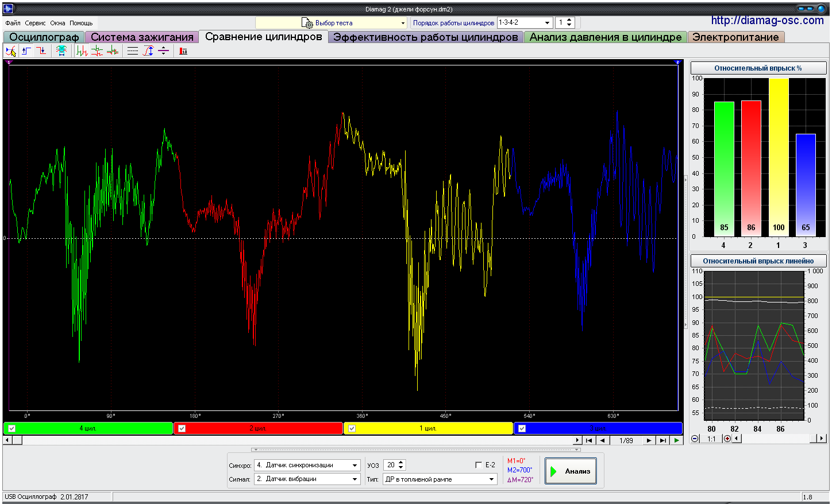The width and height of the screenshot is (832, 504).
Task: Click the vertical autoscale amplitude icon
Action: click(x=148, y=51)
